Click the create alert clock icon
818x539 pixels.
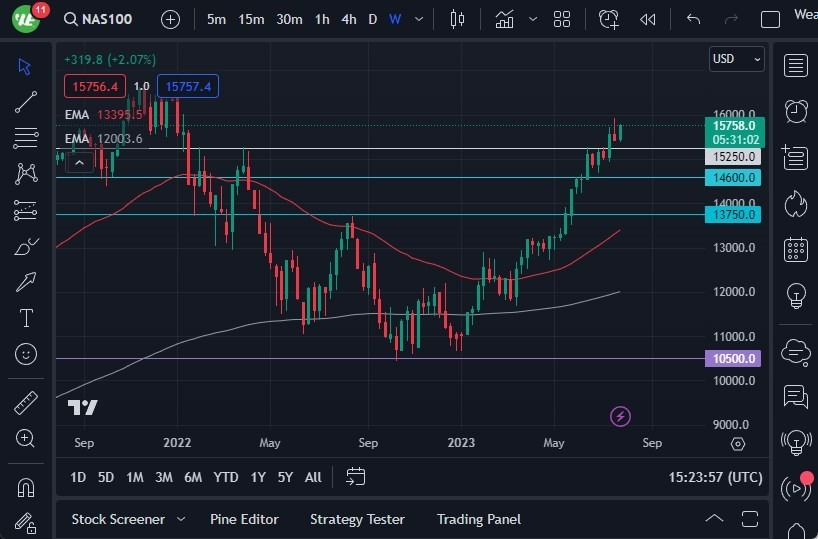[609, 19]
